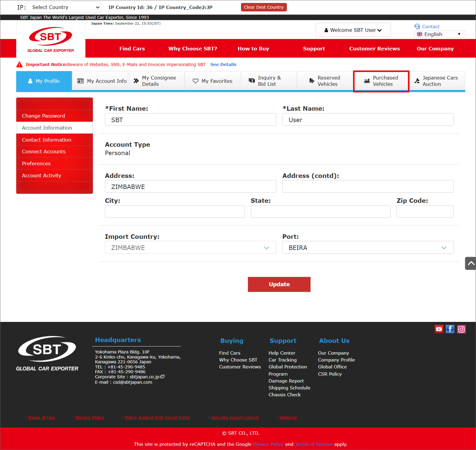Expand the Import Country dropdown
The image size is (476, 450).
(x=190, y=247)
